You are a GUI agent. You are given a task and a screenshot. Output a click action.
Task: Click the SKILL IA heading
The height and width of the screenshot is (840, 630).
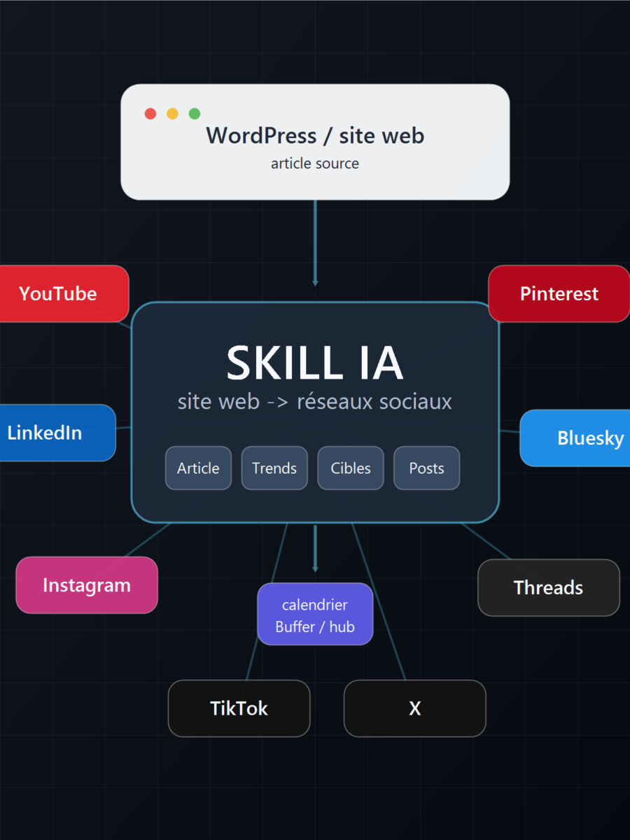[315, 363]
